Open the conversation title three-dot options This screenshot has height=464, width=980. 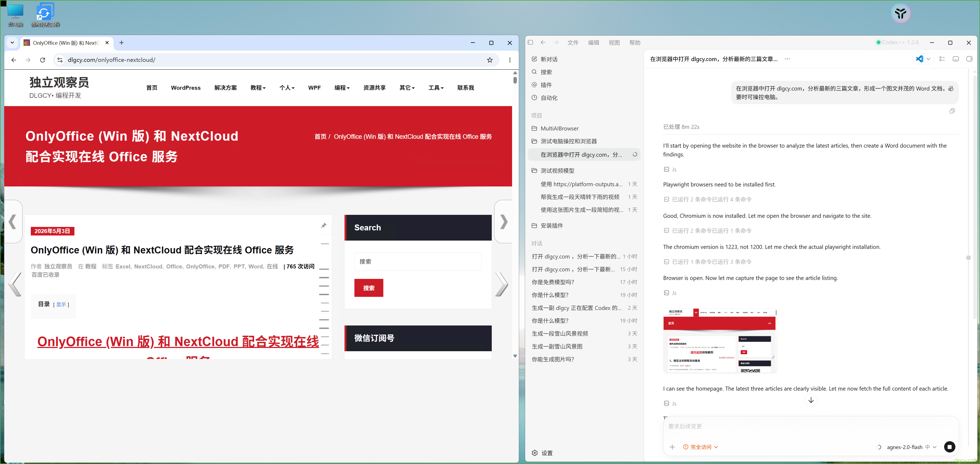point(787,59)
